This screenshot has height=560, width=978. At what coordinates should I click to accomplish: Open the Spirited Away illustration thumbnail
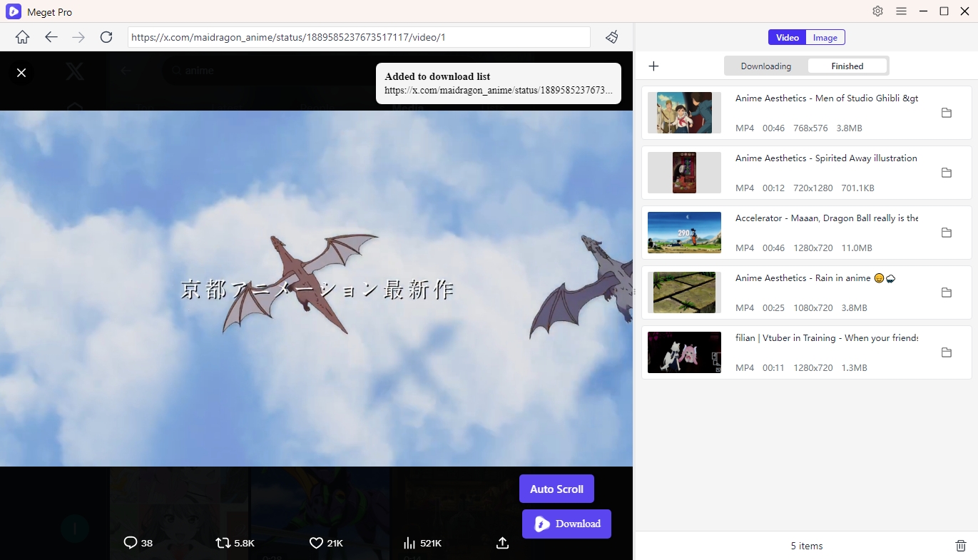coord(684,173)
